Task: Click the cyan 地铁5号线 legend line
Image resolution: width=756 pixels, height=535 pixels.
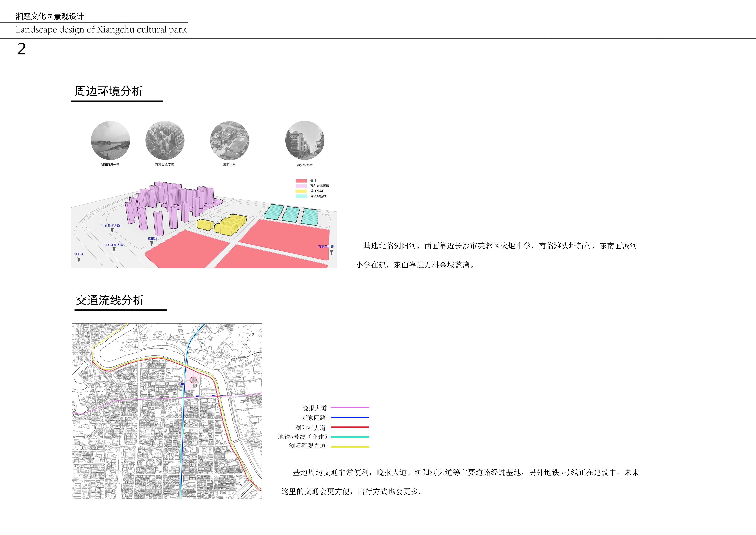Action: pyautogui.click(x=350, y=437)
